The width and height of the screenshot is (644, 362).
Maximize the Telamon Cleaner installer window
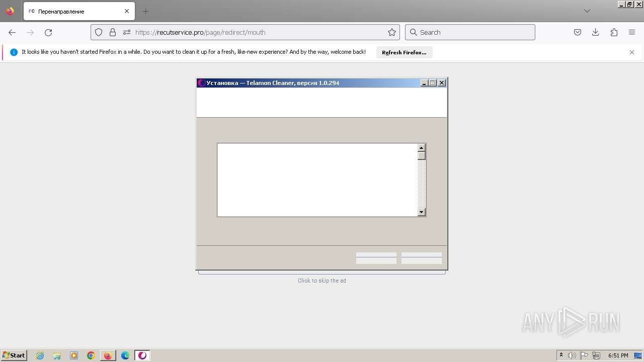click(x=433, y=83)
